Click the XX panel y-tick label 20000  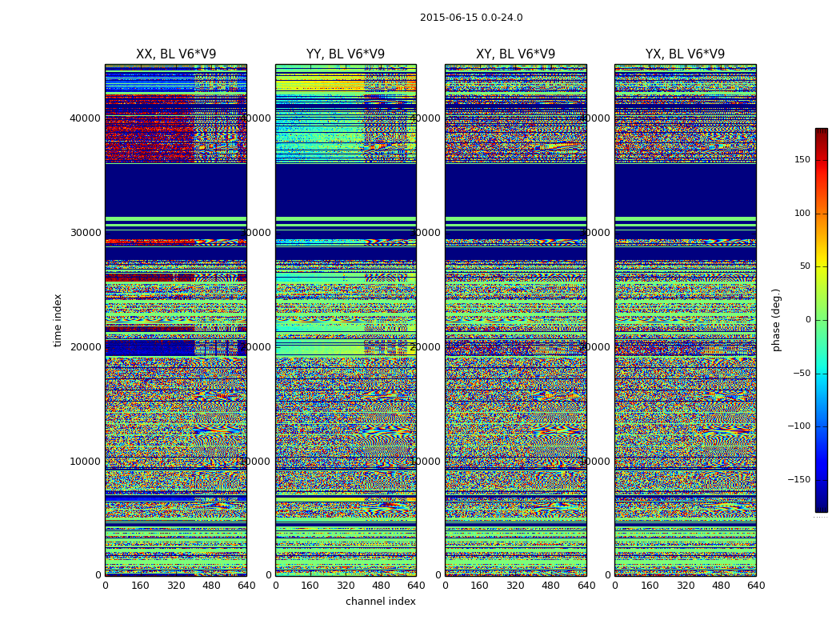[85, 347]
